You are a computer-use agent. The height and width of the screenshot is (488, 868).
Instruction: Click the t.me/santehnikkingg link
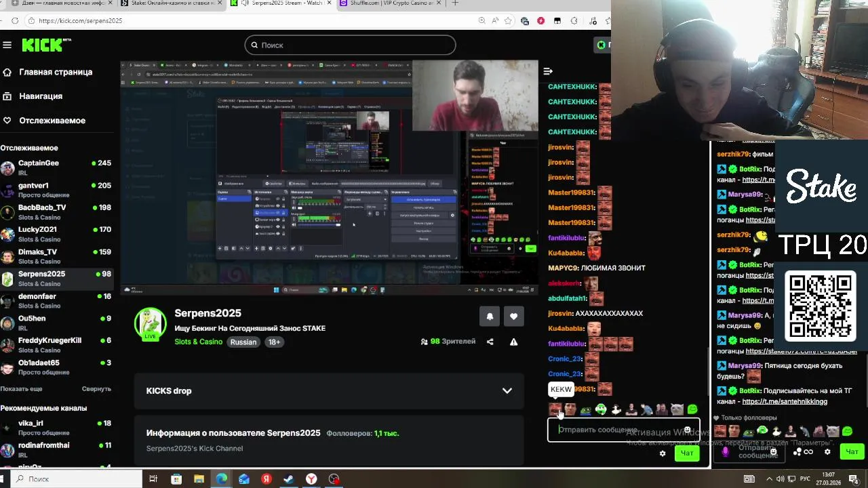[x=785, y=402]
